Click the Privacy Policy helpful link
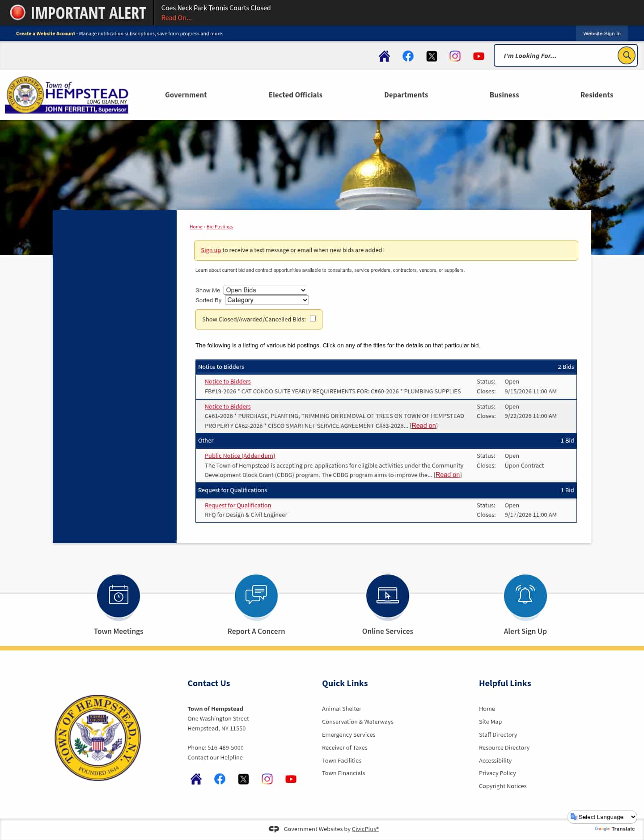This screenshot has height=840, width=644. (x=497, y=773)
